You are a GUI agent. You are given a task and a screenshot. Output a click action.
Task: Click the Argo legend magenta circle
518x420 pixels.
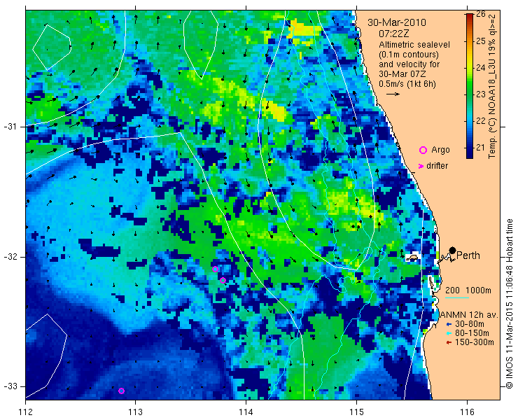(423, 150)
